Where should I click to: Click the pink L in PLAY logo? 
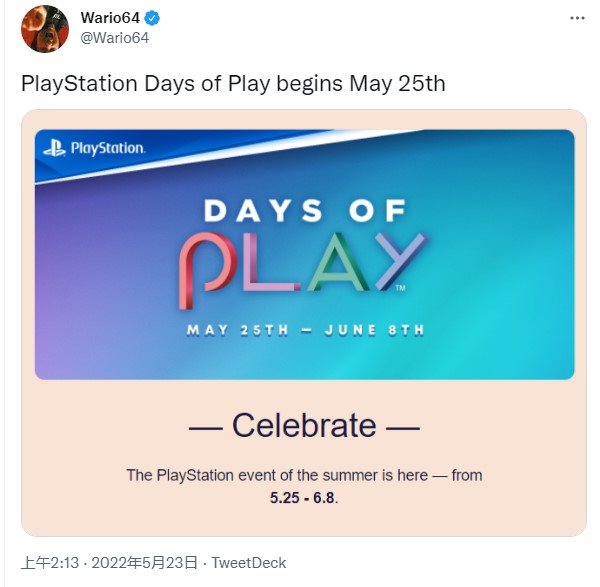click(269, 262)
